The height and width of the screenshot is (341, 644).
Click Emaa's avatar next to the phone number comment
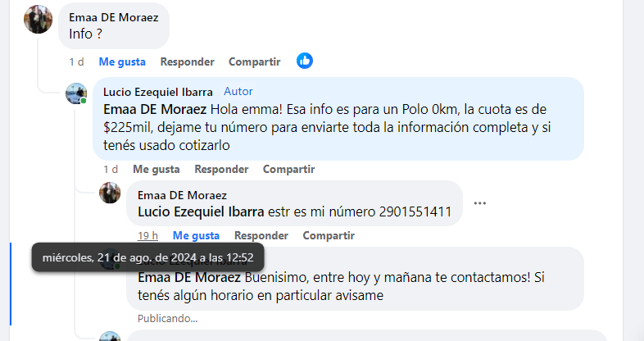click(110, 193)
